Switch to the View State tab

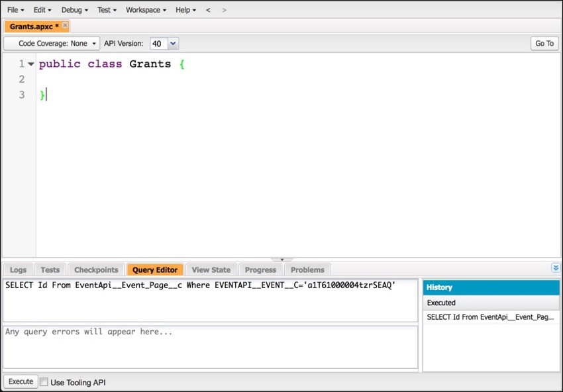click(211, 270)
